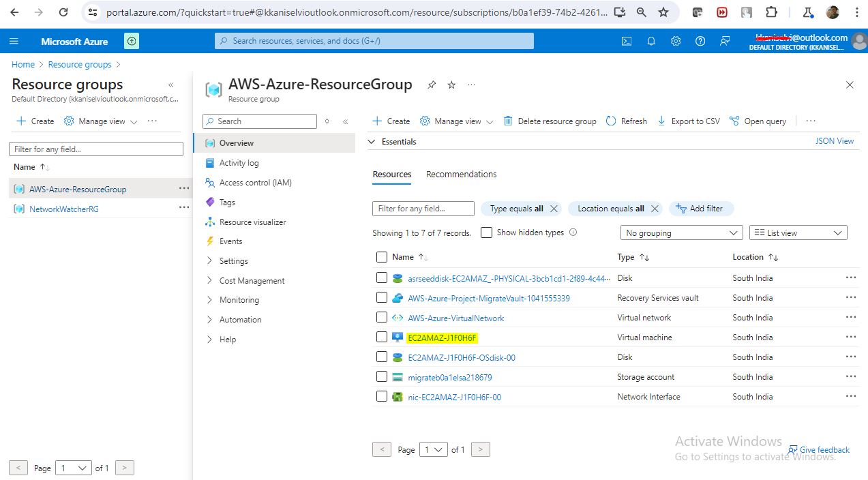This screenshot has height=480, width=868.
Task: Favorite the resource group with star icon
Action: [x=451, y=85]
